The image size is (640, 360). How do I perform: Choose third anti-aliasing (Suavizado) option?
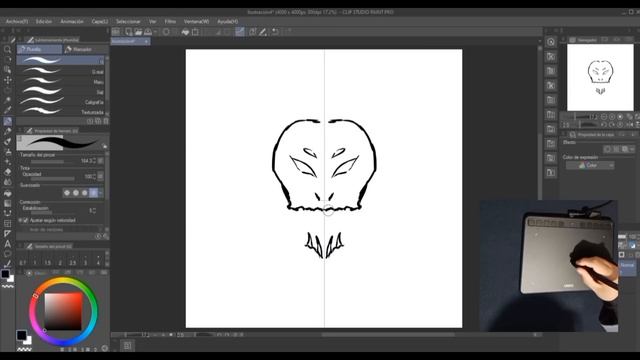pos(85,193)
